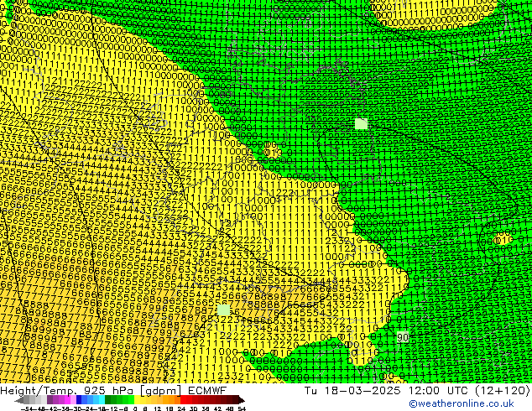This screenshot has height=411, width=532.
Task: Pick the dark blue legend segment
Action: [79, 399]
